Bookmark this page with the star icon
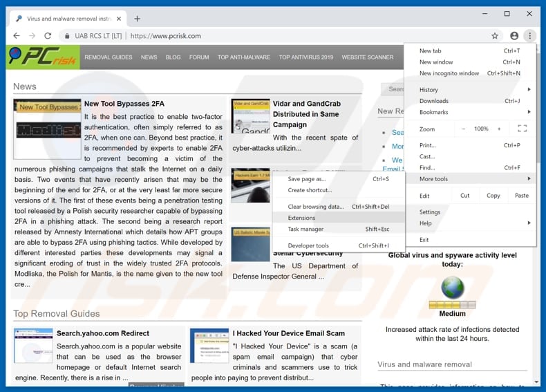Viewport: 546px width, 392px height. [x=495, y=36]
